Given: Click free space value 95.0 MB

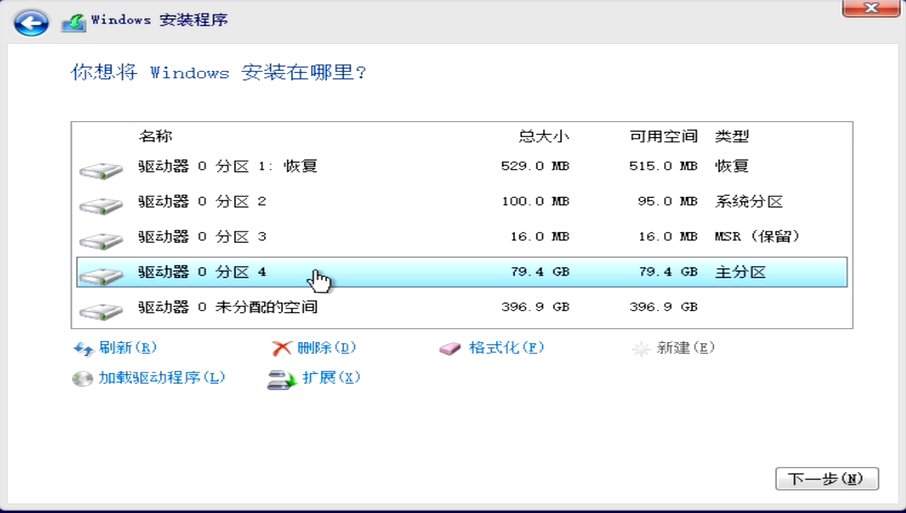Looking at the screenshot, I should 667,202.
